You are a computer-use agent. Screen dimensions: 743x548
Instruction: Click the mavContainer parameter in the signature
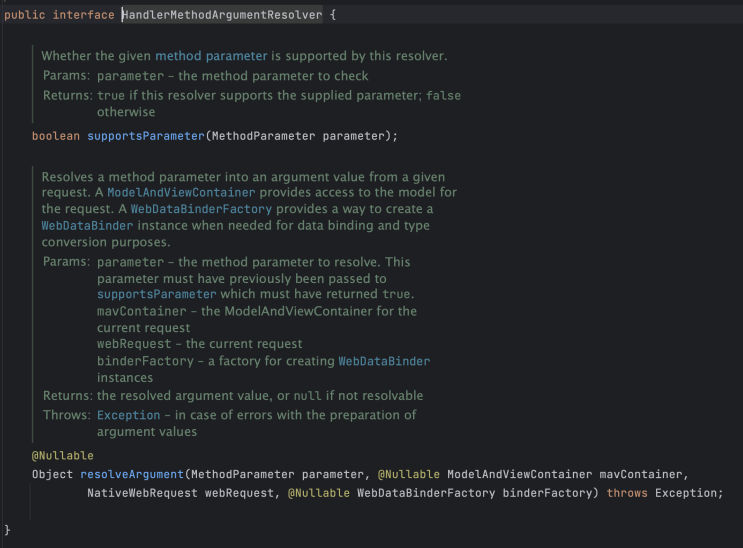tap(641, 475)
